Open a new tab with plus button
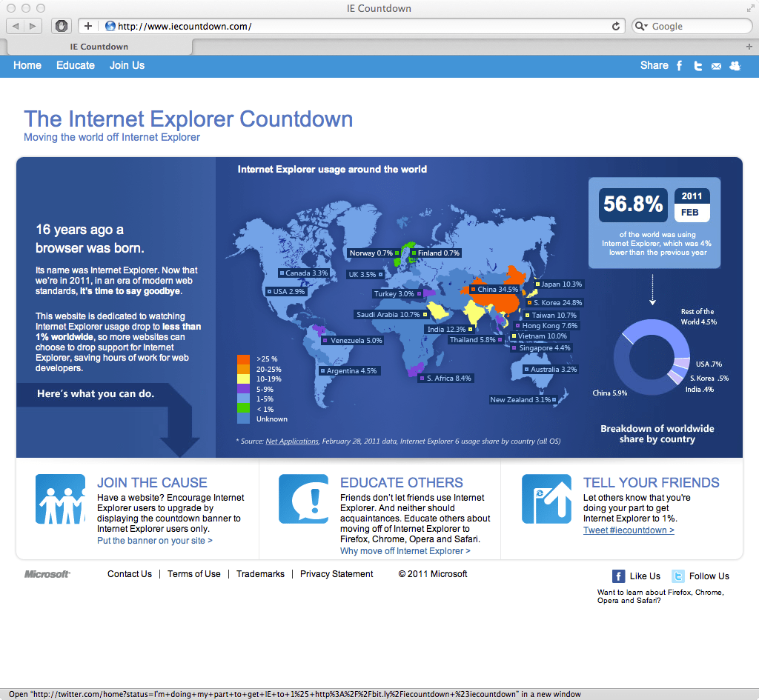Viewport: 759px width, 700px height. [749, 47]
